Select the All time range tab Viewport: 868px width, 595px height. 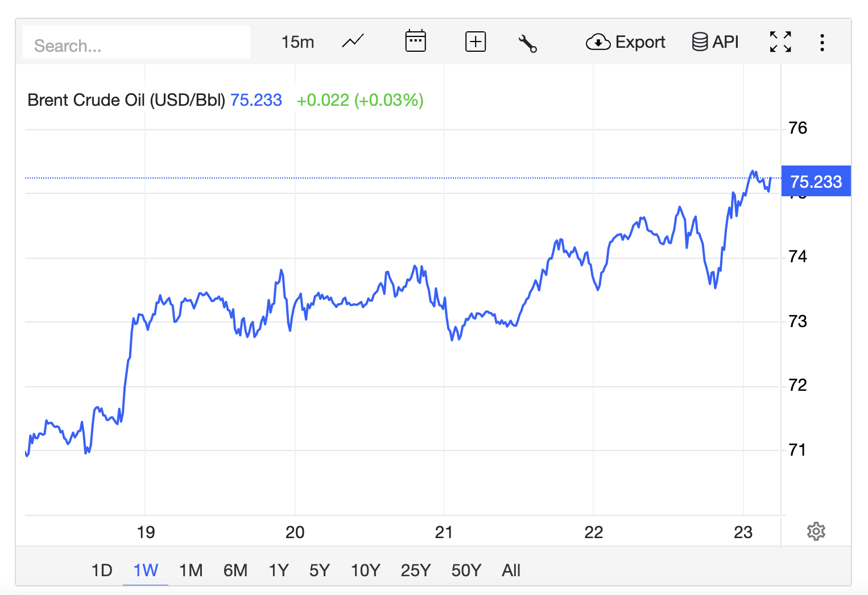pyautogui.click(x=511, y=570)
